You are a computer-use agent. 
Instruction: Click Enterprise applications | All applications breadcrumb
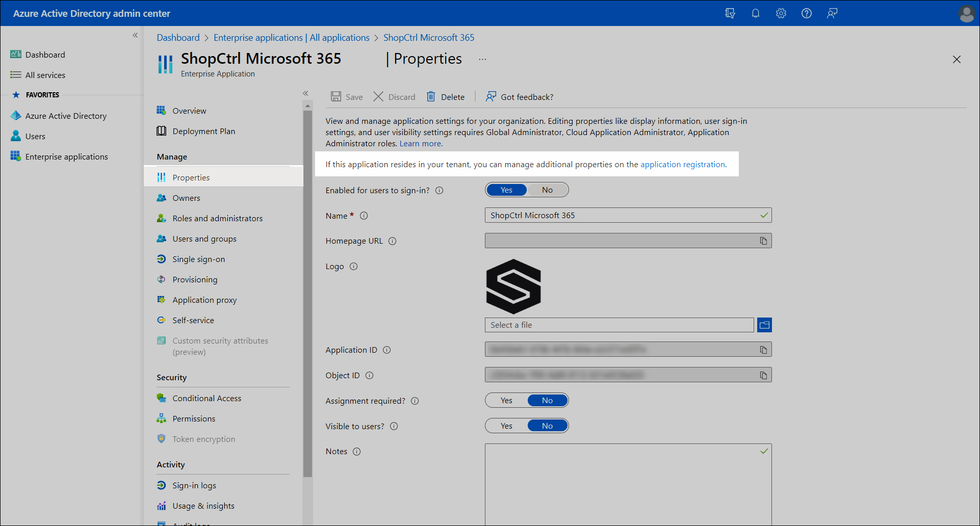tap(292, 38)
